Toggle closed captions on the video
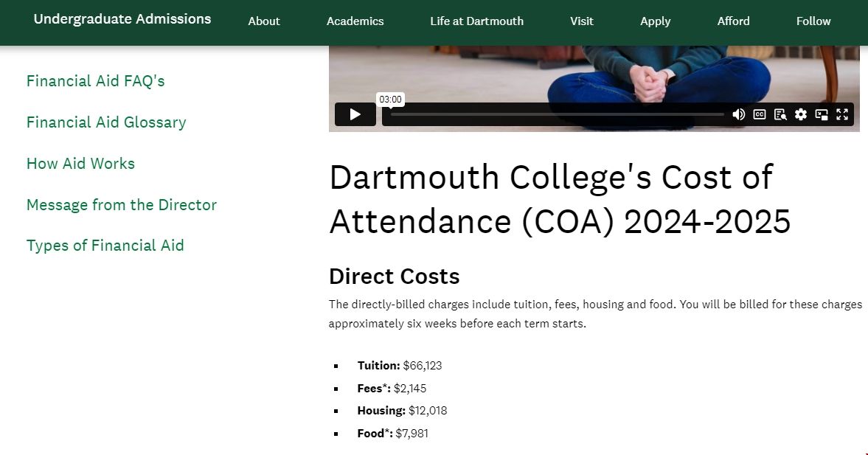This screenshot has height=455, width=868. click(x=760, y=114)
